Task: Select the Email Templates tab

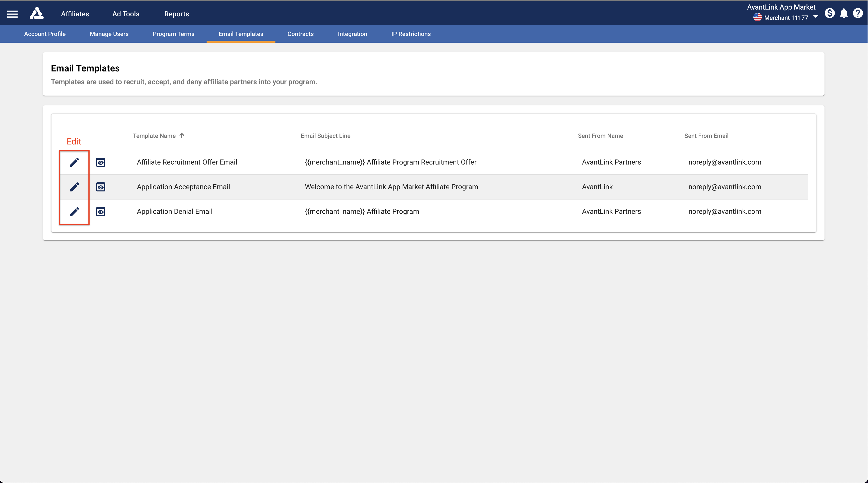Action: [x=241, y=34]
